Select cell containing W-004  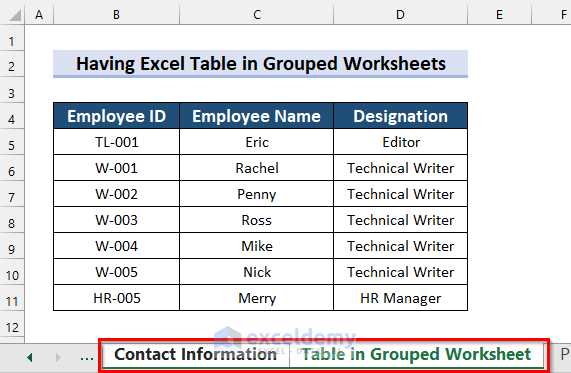click(117, 246)
